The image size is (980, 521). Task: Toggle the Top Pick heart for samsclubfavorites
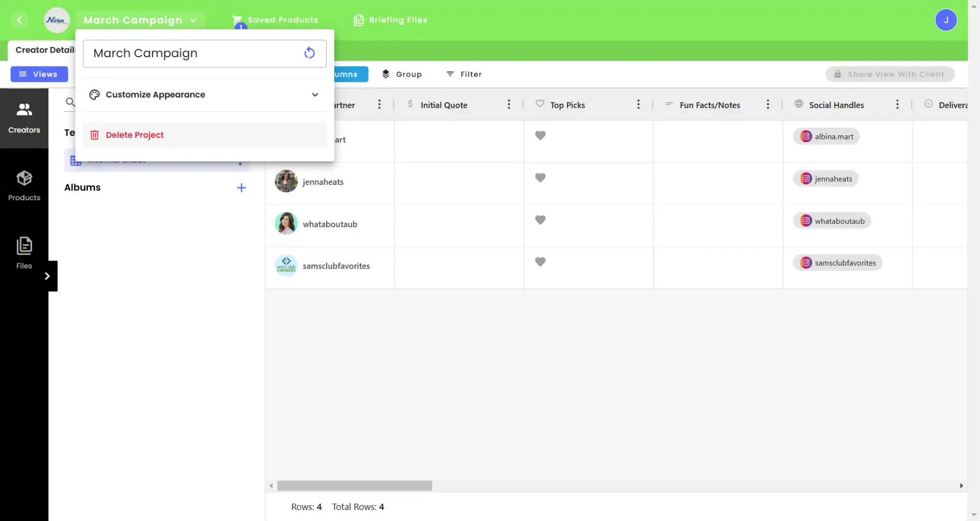click(x=541, y=261)
